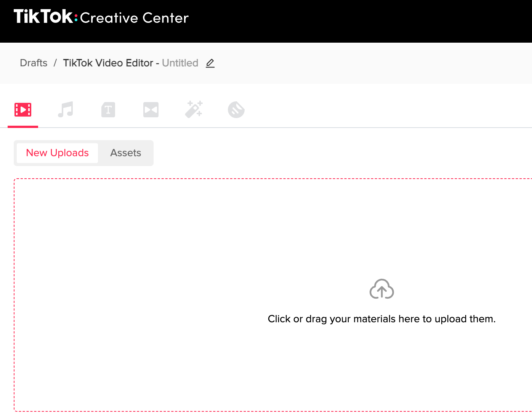Switch to the New Uploads tab
532x419 pixels.
pyautogui.click(x=57, y=153)
